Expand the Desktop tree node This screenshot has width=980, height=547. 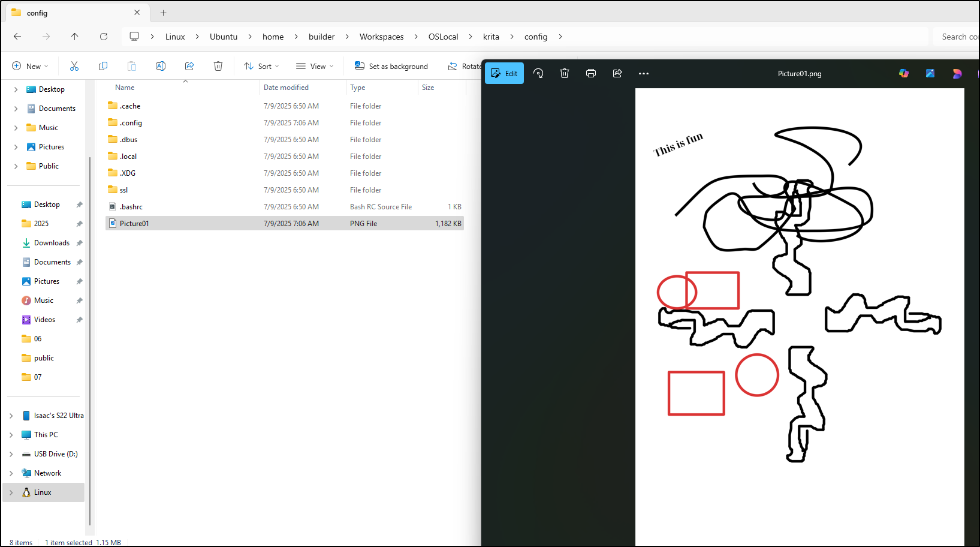coord(16,89)
